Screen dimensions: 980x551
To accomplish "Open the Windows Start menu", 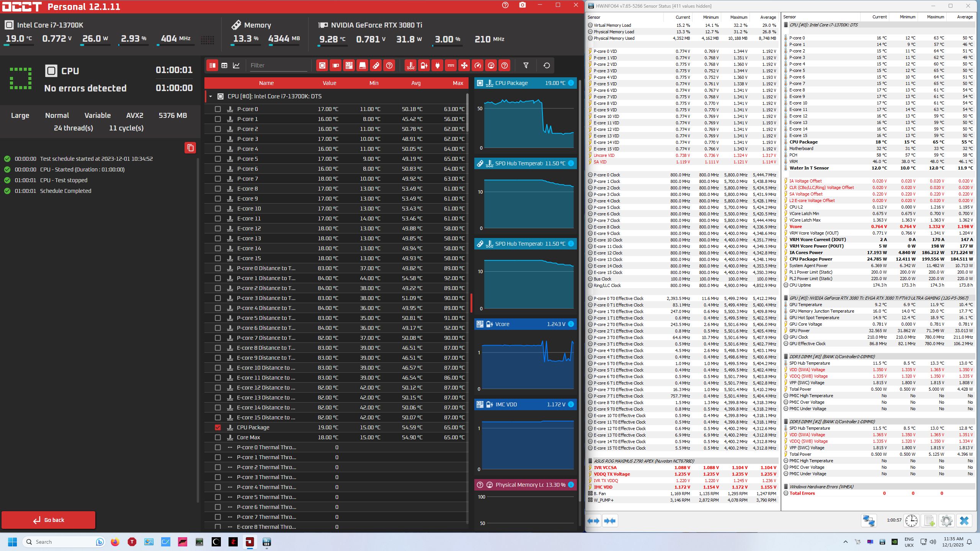I will [12, 542].
